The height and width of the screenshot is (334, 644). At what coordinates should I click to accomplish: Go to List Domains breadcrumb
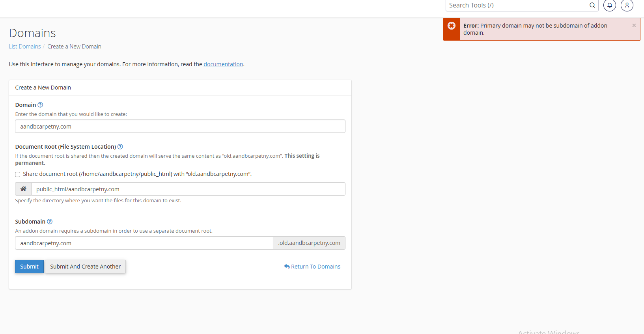click(x=25, y=47)
